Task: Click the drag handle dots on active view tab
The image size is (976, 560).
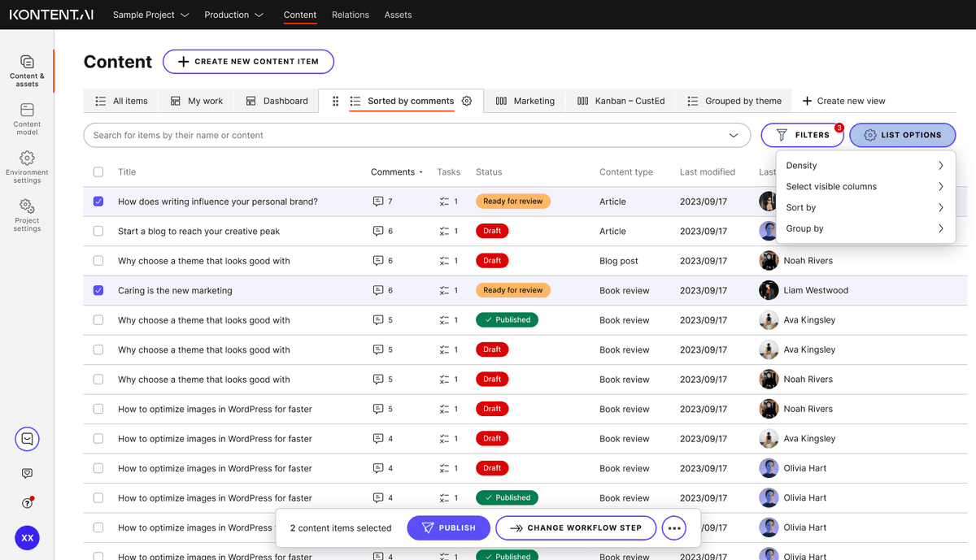Action: [x=335, y=101]
